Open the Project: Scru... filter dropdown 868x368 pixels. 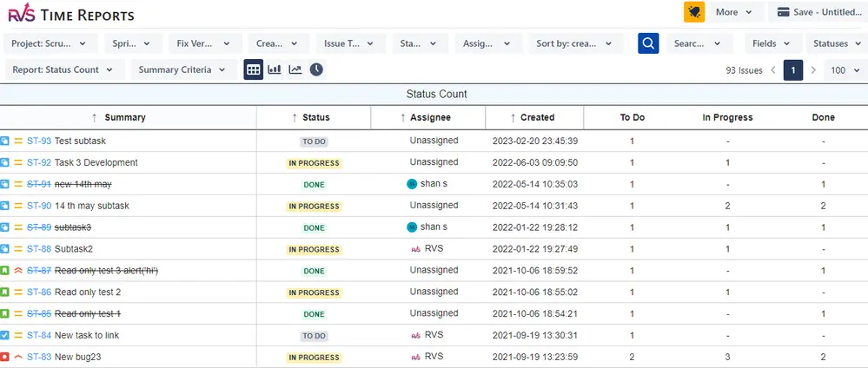pos(50,43)
